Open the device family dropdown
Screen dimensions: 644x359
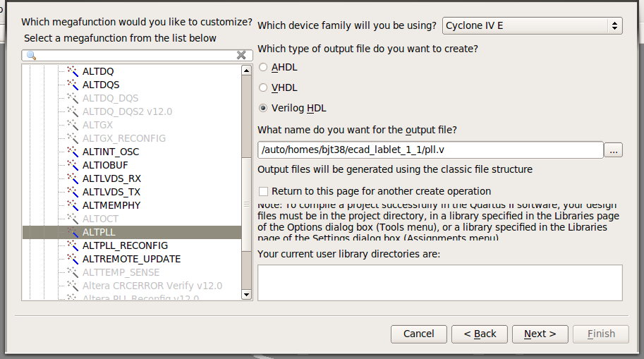point(532,26)
